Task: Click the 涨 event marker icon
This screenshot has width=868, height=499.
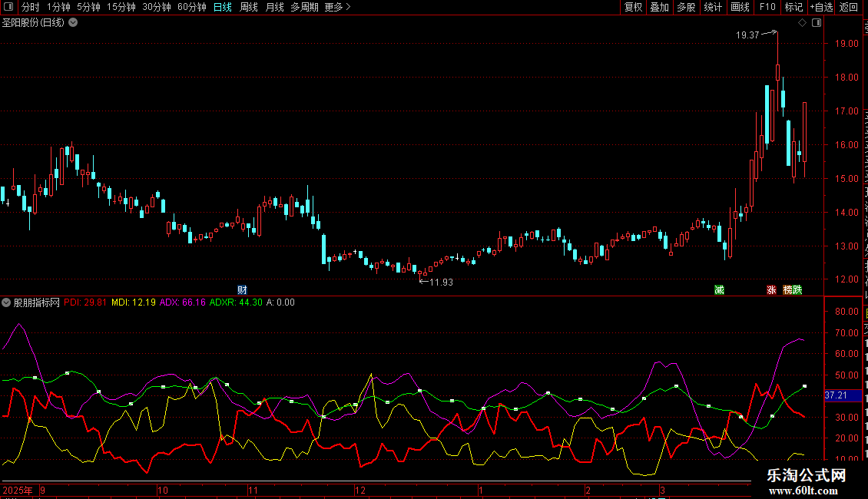Action: tap(770, 289)
